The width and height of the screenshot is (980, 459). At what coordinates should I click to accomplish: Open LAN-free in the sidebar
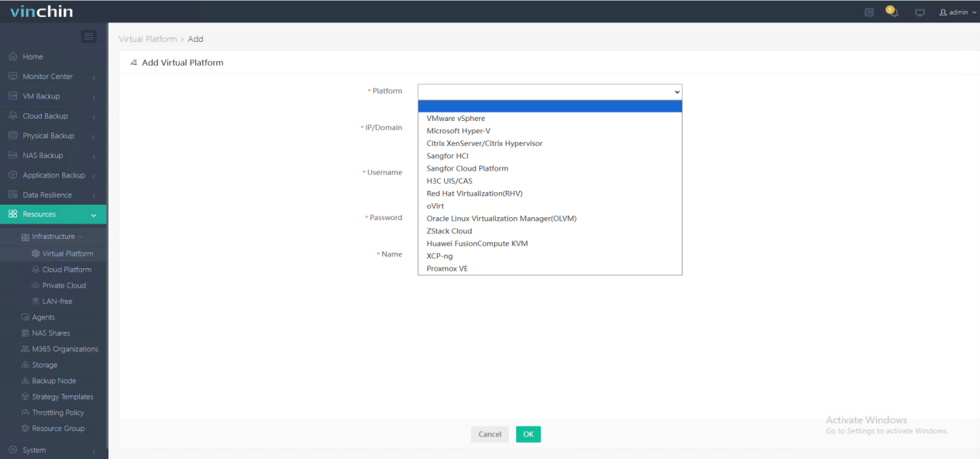click(x=53, y=301)
